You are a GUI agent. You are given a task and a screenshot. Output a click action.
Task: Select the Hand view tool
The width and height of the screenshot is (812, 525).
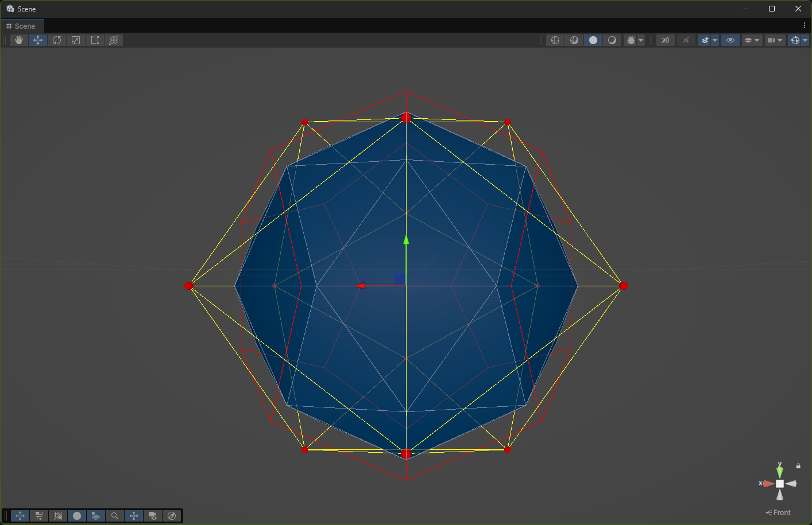point(19,40)
